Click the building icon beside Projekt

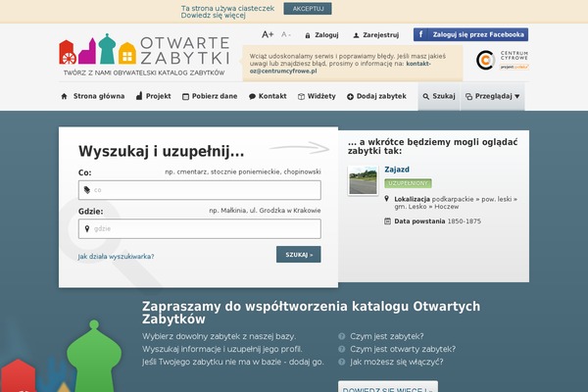[x=139, y=96]
